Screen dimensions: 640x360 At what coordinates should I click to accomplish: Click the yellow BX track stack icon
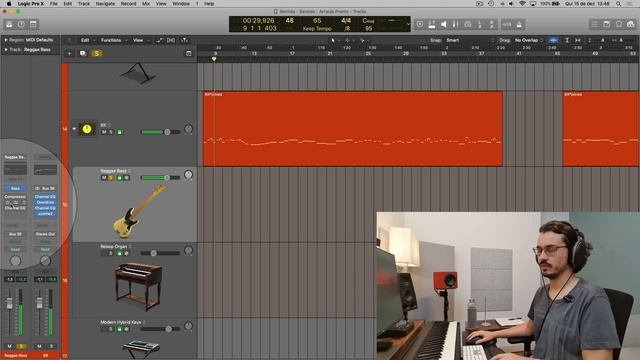point(87,129)
